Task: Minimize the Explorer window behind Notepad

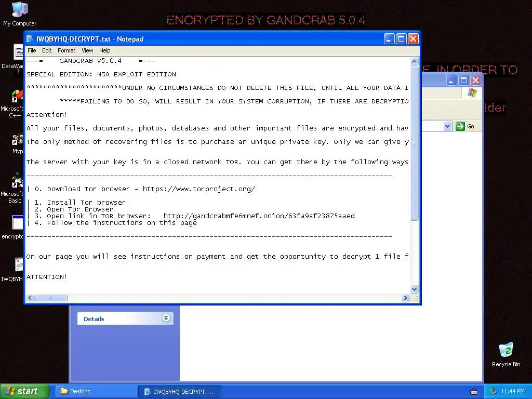Action: coord(451,81)
